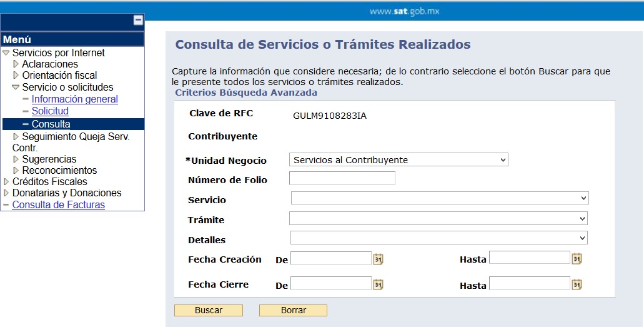Open calendar for Fecha Creación De date

(x=378, y=259)
